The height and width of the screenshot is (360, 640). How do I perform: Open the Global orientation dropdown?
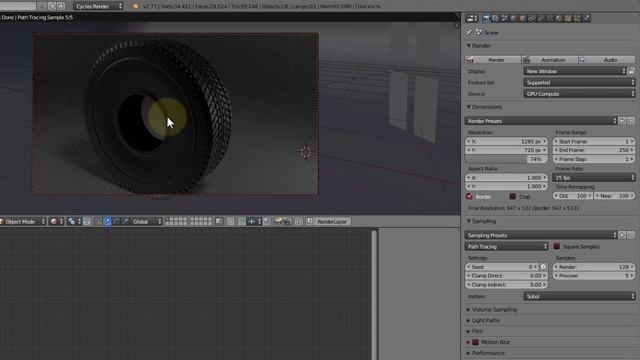[x=146, y=221]
